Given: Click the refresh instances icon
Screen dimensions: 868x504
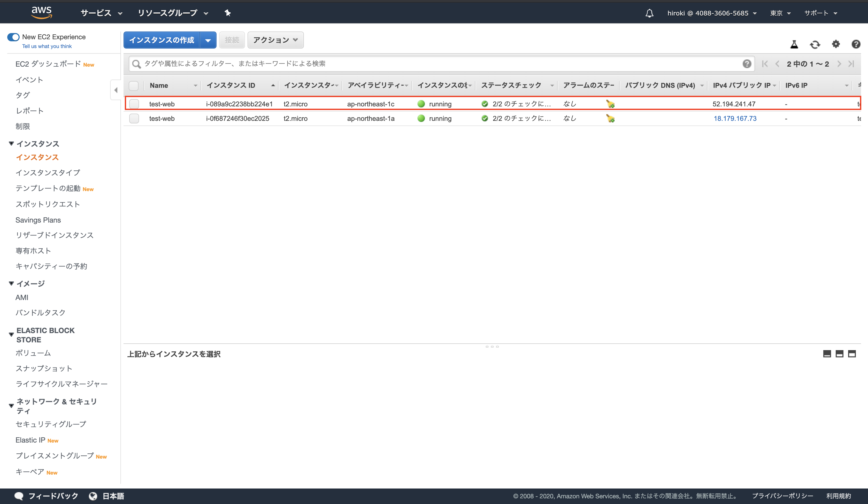Looking at the screenshot, I should point(815,44).
